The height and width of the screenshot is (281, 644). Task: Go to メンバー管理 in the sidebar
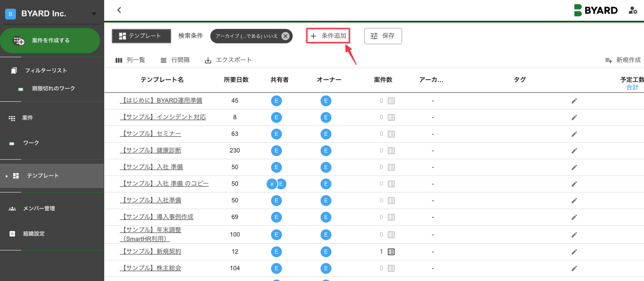[x=39, y=209]
